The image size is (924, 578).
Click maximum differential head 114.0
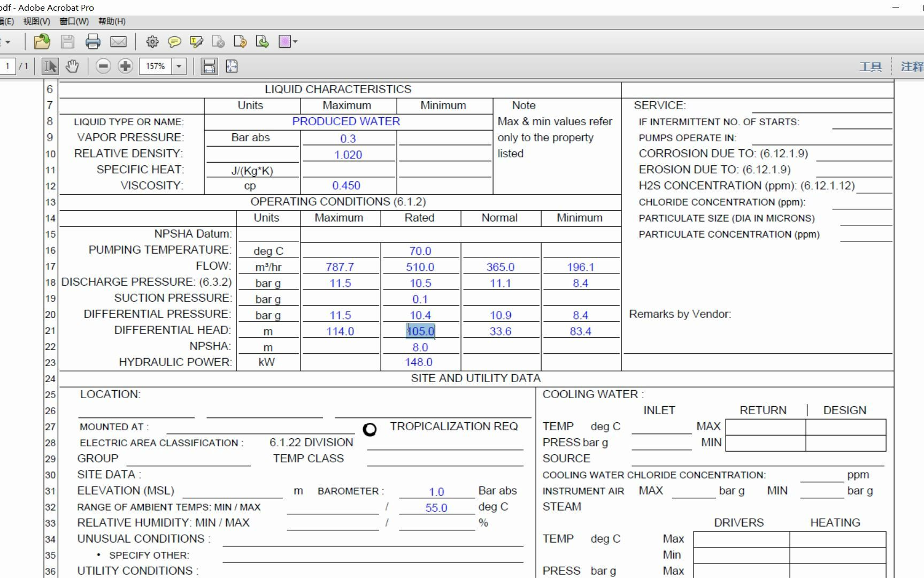coord(340,331)
